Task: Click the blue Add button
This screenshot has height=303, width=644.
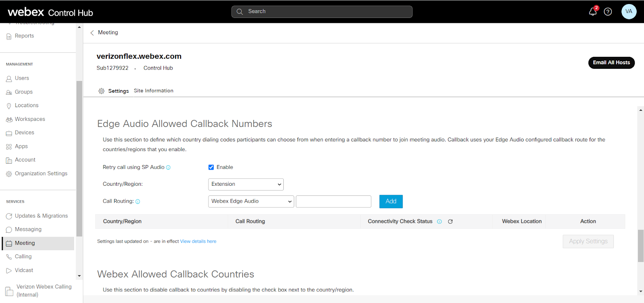Action: tap(391, 201)
